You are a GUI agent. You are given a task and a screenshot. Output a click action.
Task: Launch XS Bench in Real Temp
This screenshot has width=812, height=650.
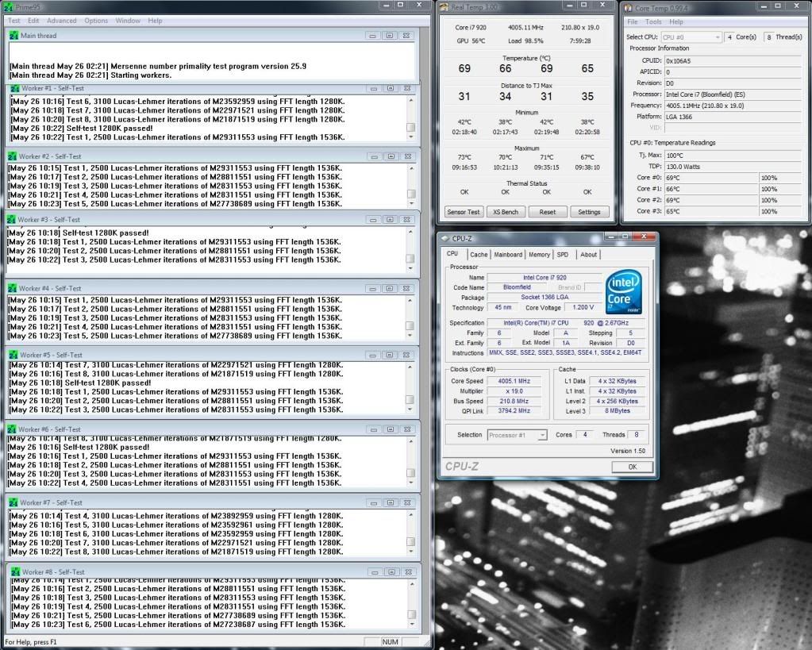point(506,212)
